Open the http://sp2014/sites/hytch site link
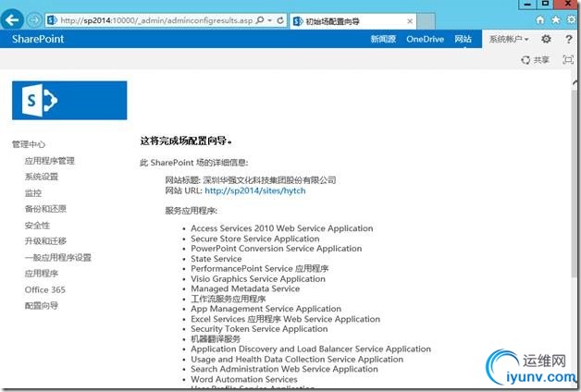This screenshot has height=392, width=581. pos(255,190)
